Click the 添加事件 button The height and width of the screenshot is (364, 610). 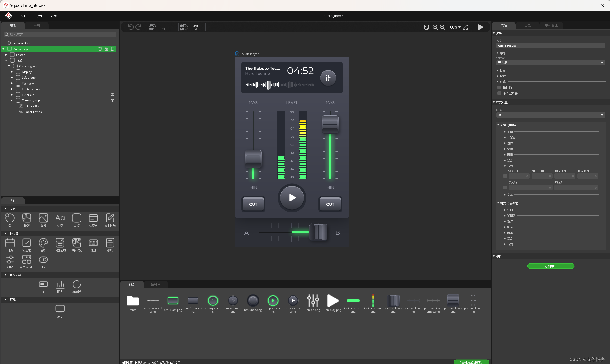tap(551, 266)
